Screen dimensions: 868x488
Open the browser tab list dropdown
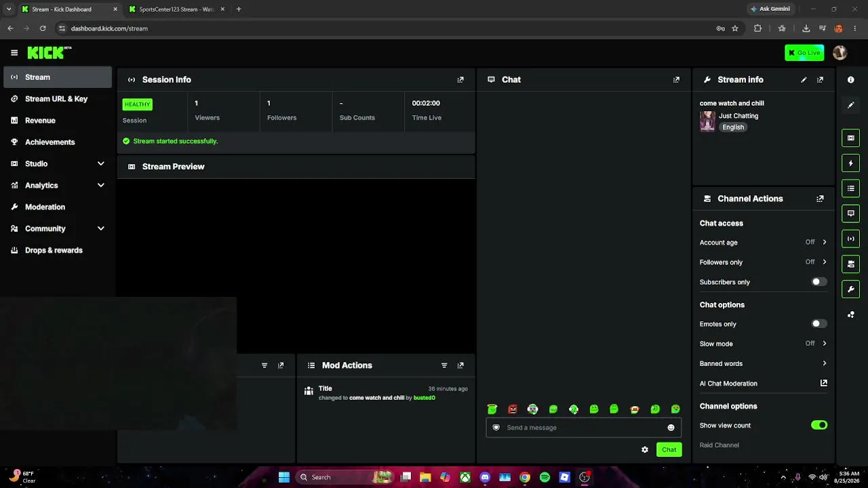point(8,9)
